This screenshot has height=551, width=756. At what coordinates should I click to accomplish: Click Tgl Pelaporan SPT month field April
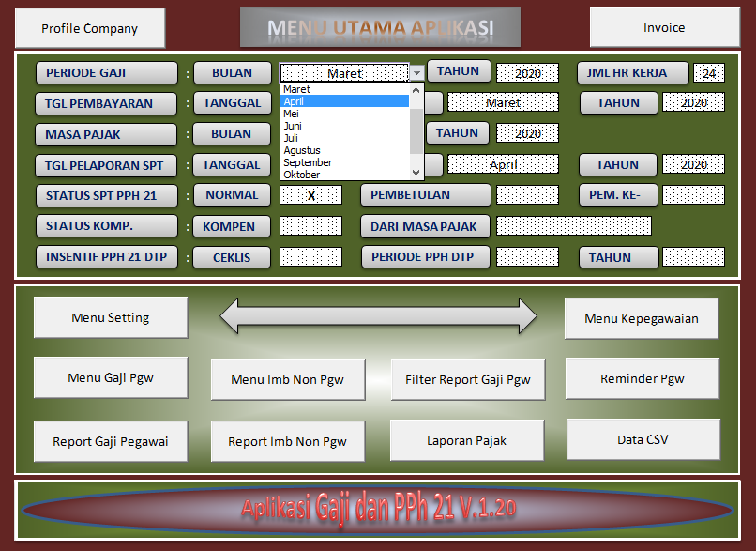[503, 164]
